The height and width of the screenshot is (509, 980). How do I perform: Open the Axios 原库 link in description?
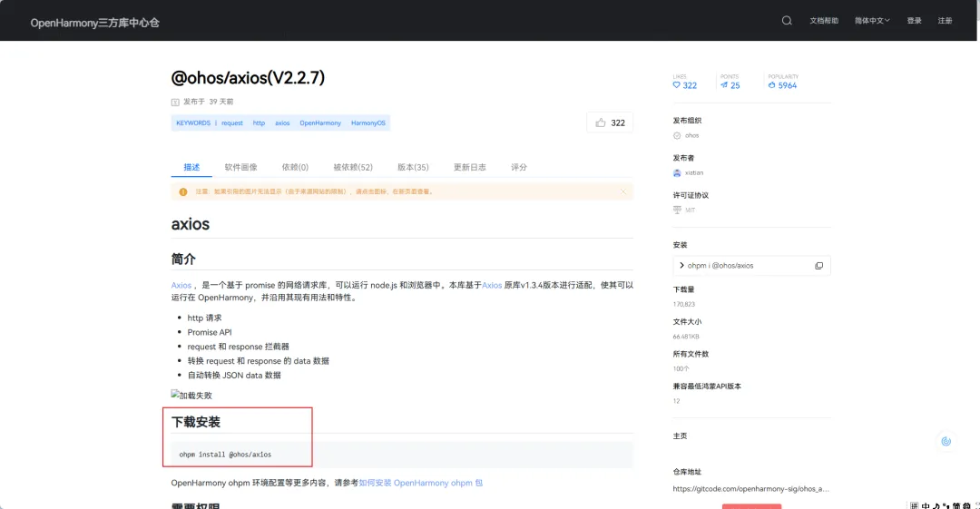492,285
